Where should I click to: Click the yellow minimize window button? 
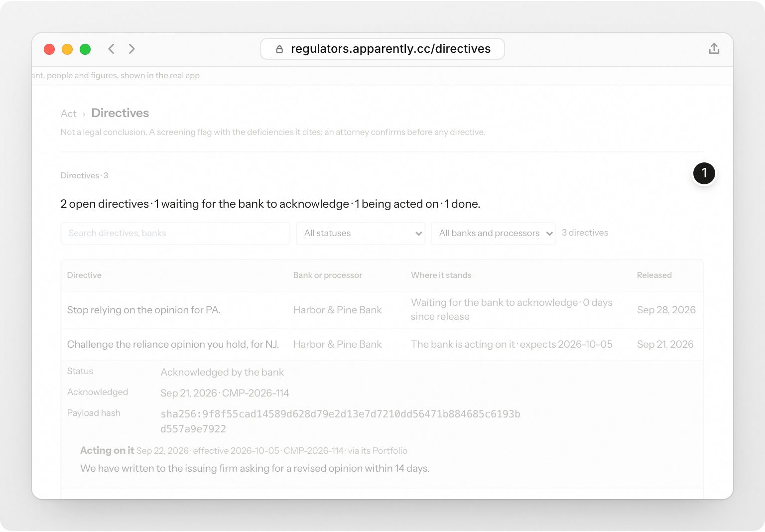67,49
